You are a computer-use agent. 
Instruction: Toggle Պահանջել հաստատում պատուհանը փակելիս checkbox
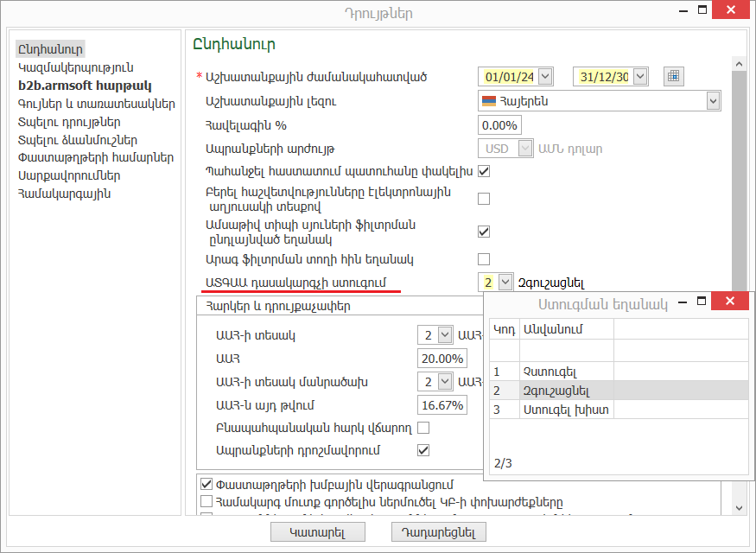point(484,171)
